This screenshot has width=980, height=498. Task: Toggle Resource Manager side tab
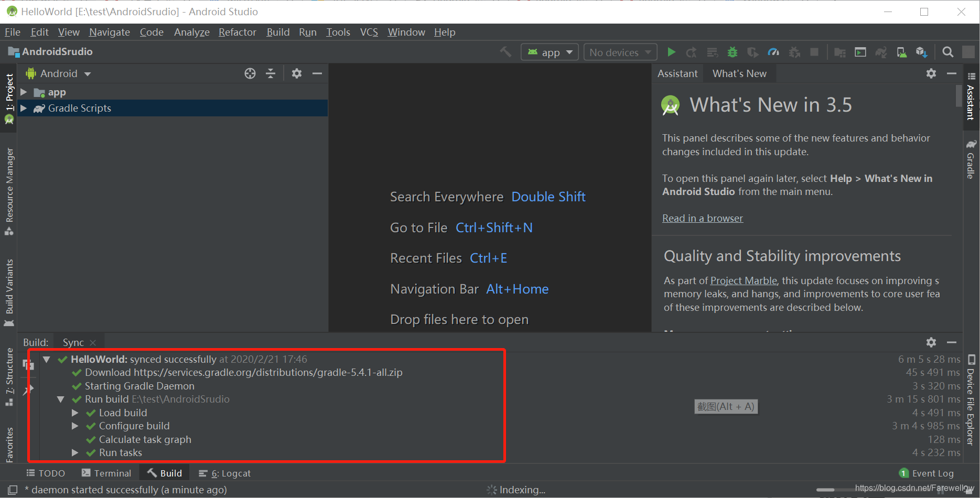point(9,191)
